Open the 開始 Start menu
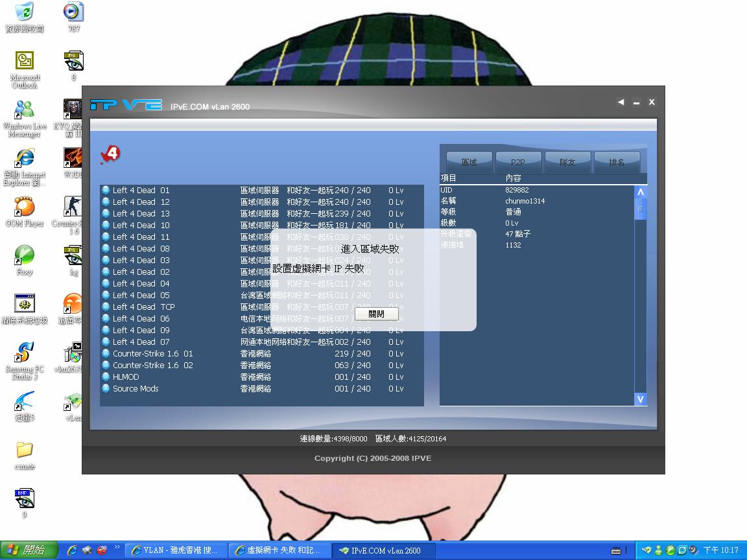The width and height of the screenshot is (747, 560). click(26, 550)
